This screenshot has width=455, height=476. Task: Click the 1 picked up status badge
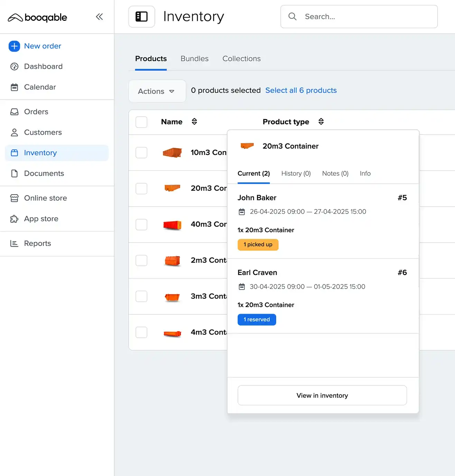pyautogui.click(x=258, y=245)
